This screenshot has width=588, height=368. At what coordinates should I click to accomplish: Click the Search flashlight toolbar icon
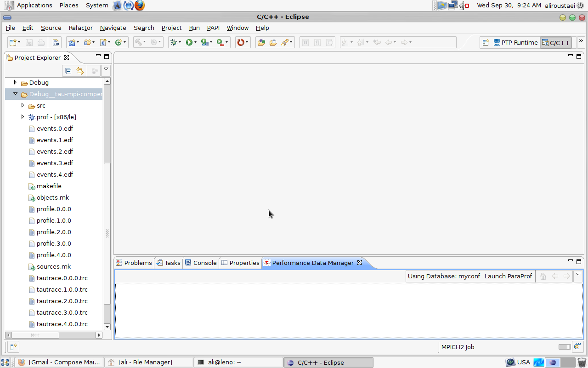tap(285, 42)
